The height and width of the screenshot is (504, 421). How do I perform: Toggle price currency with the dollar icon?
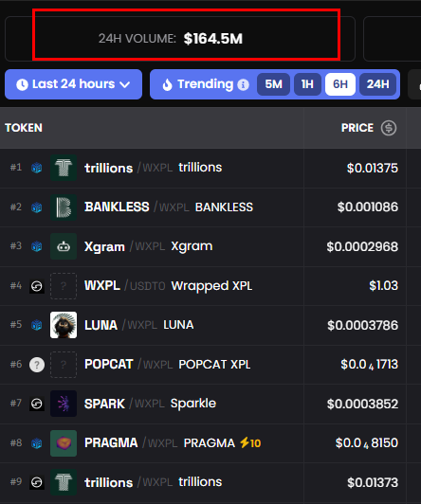point(389,128)
